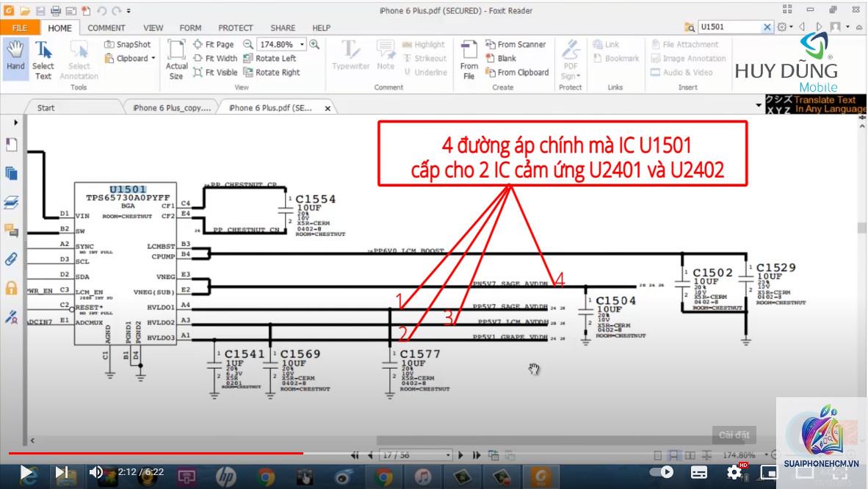868x489 pixels.
Task: Open the FILE menu
Action: tap(20, 28)
